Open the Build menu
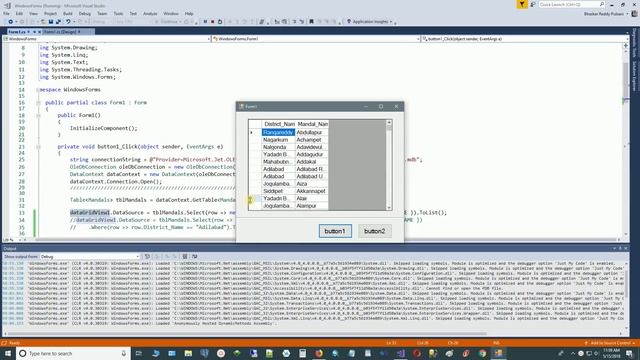 coord(67,13)
